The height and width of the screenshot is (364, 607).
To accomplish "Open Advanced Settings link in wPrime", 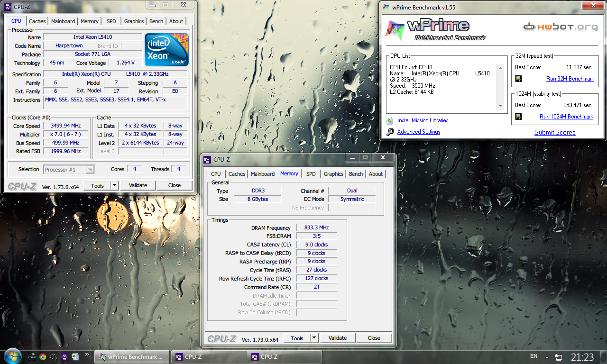I will (419, 132).
